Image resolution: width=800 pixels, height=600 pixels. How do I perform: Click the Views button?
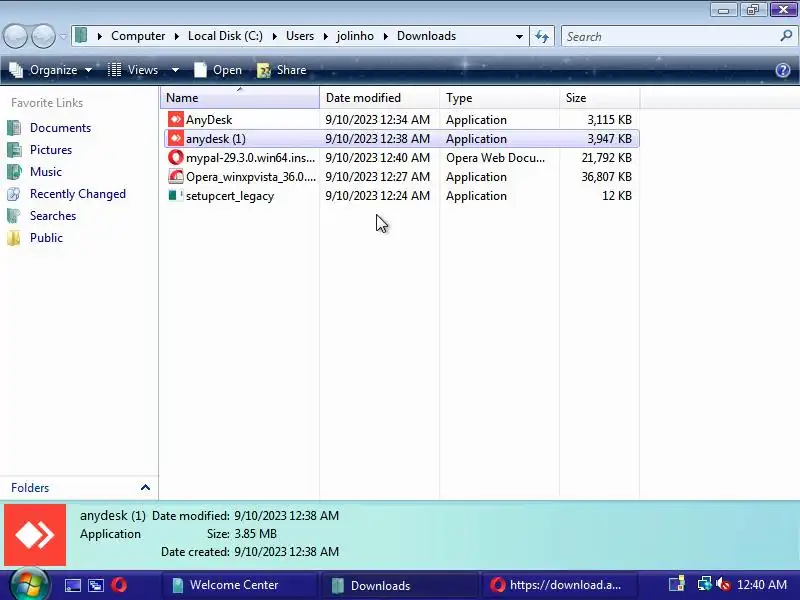[x=134, y=70]
